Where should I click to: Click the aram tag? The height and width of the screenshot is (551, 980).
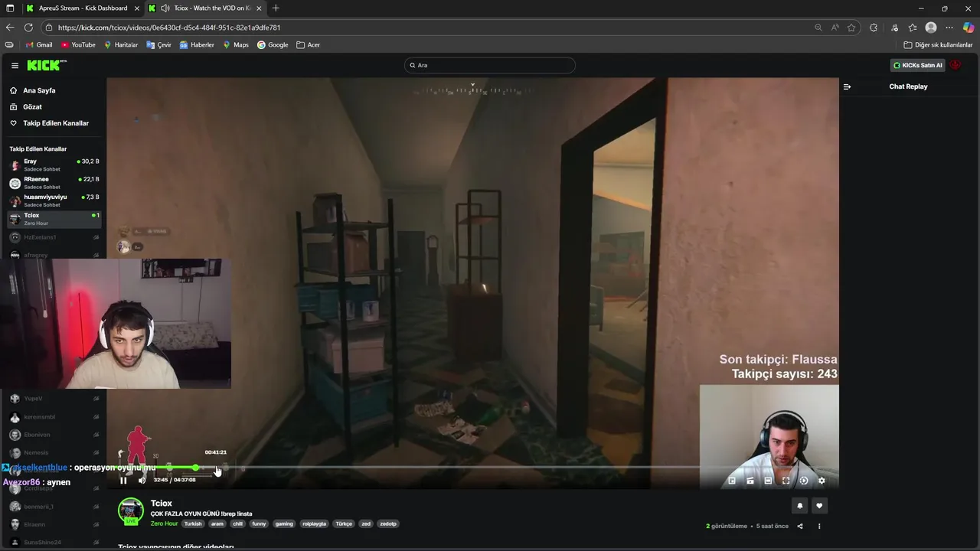pos(217,524)
